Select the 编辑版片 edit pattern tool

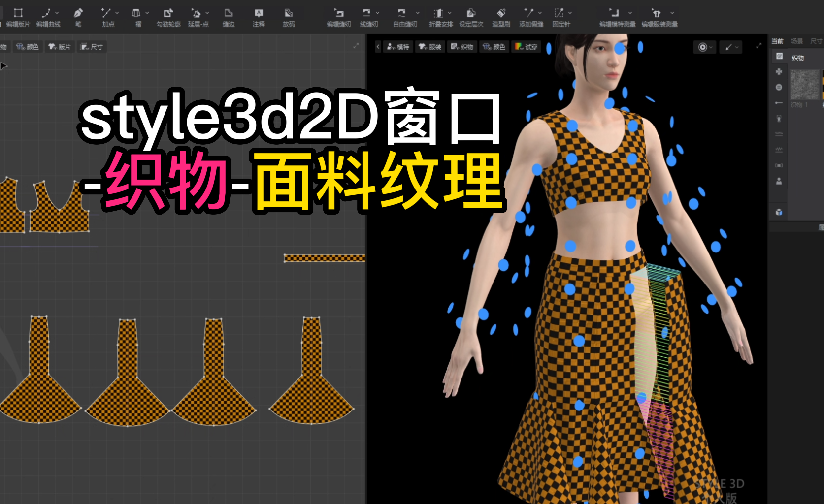(18, 17)
